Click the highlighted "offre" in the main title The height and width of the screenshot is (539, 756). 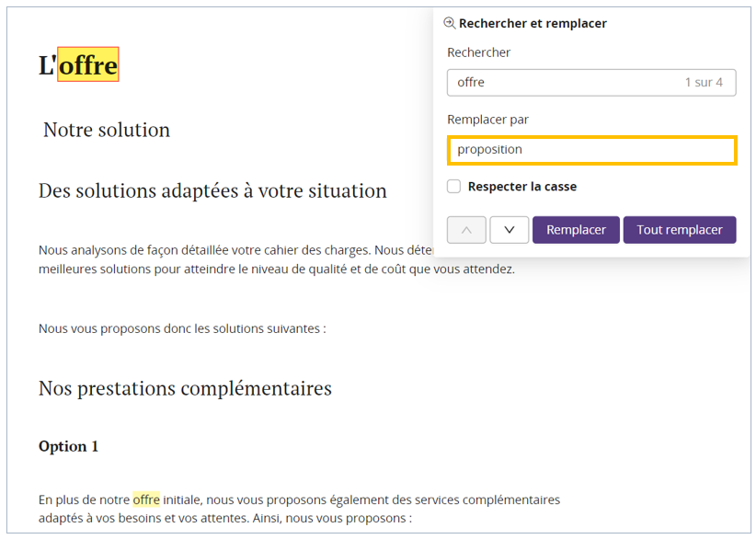point(88,65)
